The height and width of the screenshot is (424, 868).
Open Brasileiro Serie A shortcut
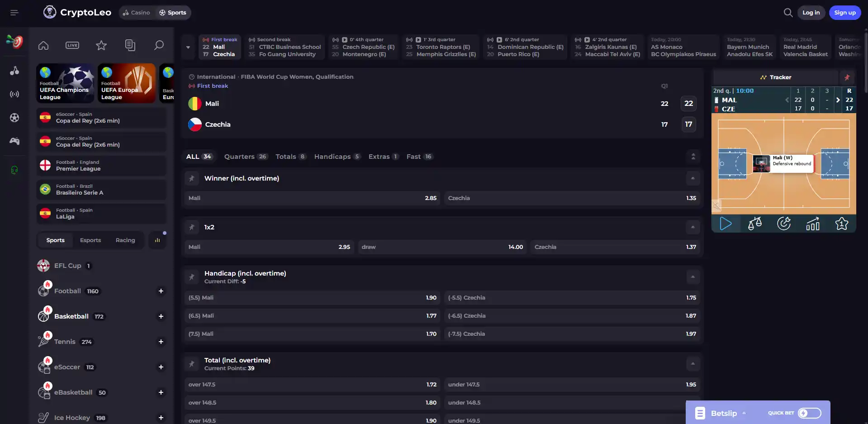(x=101, y=190)
